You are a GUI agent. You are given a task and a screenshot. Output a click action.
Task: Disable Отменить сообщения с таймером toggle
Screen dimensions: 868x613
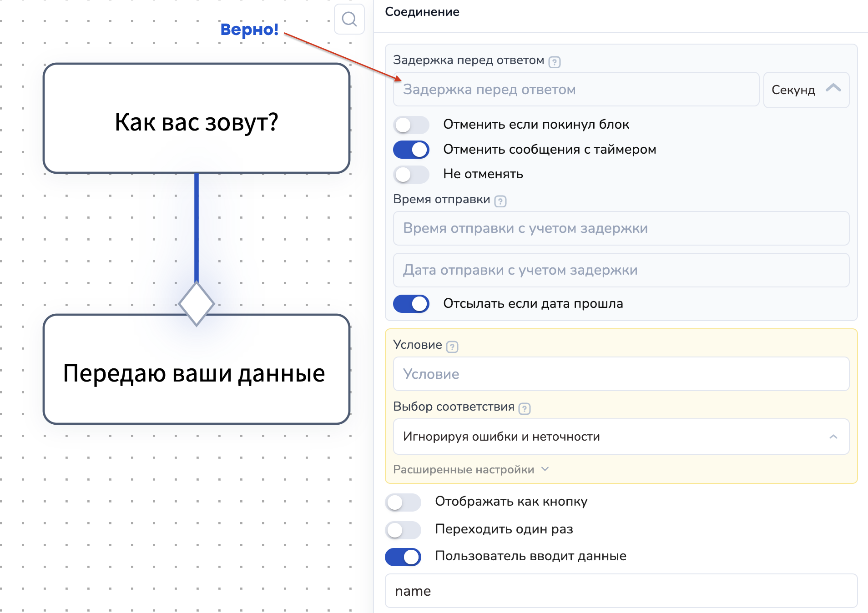(411, 150)
